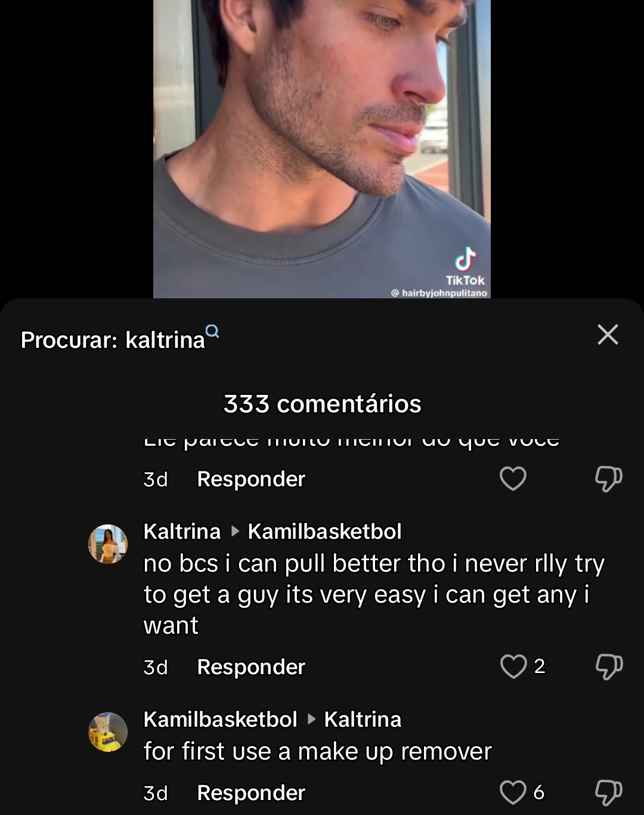
Task: Like the make up remover comment
Action: tap(513, 792)
